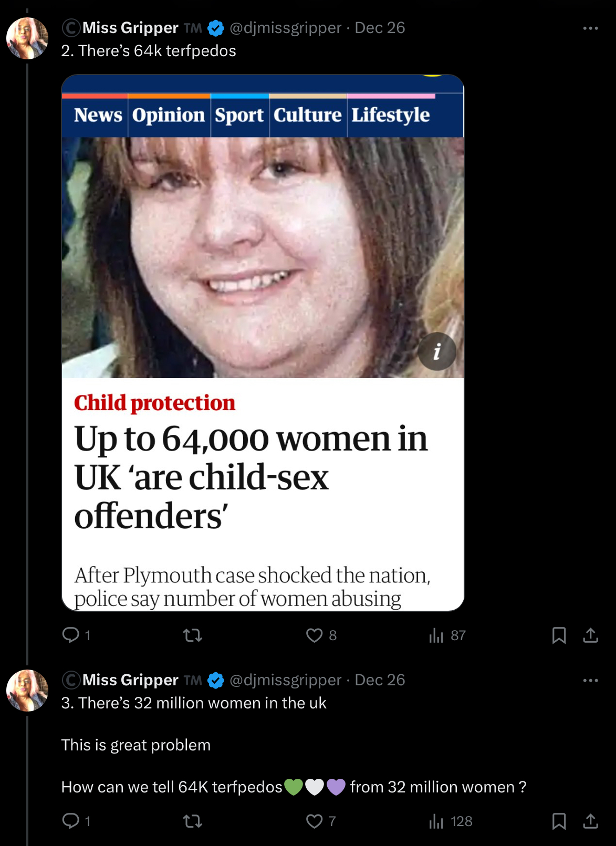Open more options for the bottom tweet
Screen dimensions: 616x846
tap(591, 680)
